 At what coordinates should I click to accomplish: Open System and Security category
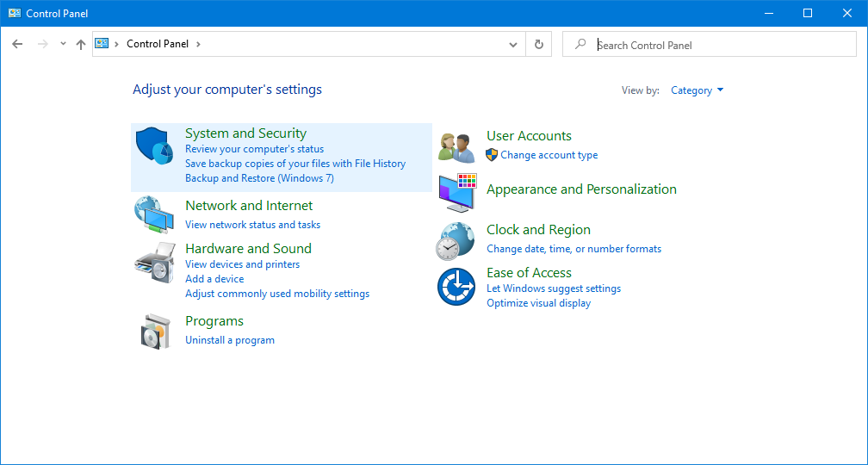click(245, 133)
